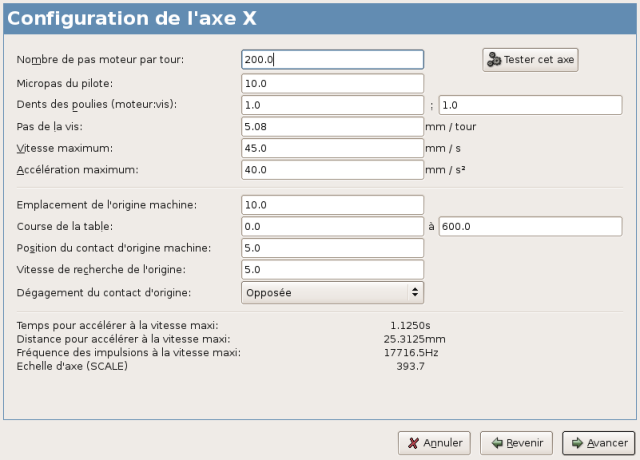This screenshot has height=460, width=640.
Task: Click the Vitesse maximum input field
Action: [x=332, y=148]
